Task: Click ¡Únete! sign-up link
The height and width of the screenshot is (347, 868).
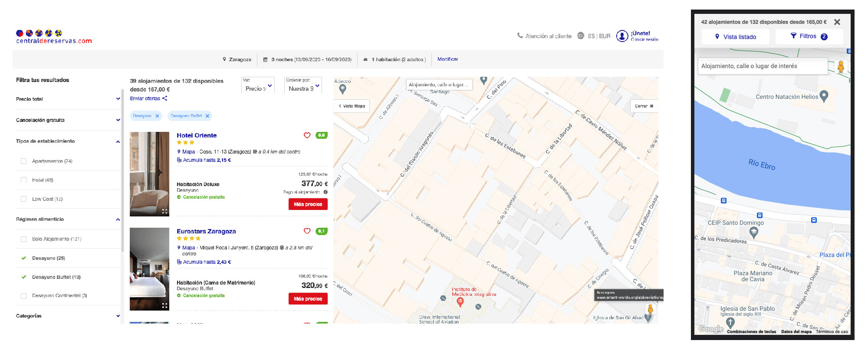Action: [x=641, y=33]
